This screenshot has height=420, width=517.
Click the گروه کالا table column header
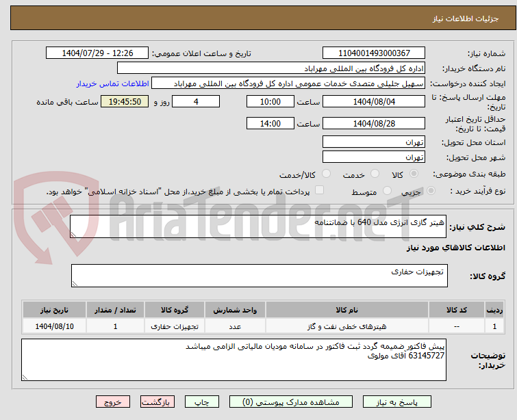175,310
